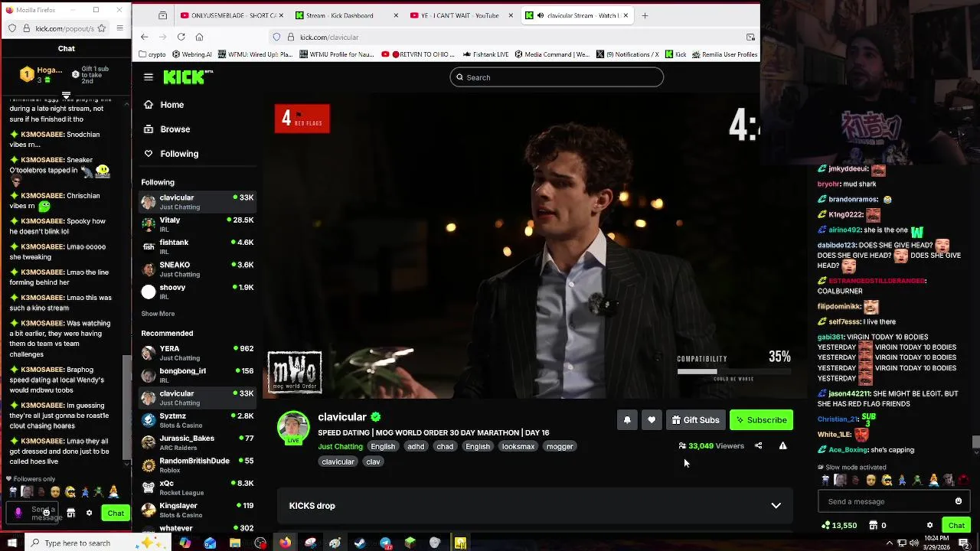This screenshot has width=980, height=551.
Task: Click the KICK logo
Action: click(188, 77)
